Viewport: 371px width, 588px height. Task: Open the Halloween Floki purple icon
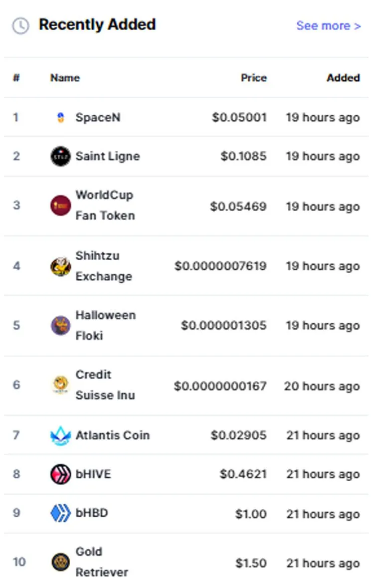click(60, 325)
